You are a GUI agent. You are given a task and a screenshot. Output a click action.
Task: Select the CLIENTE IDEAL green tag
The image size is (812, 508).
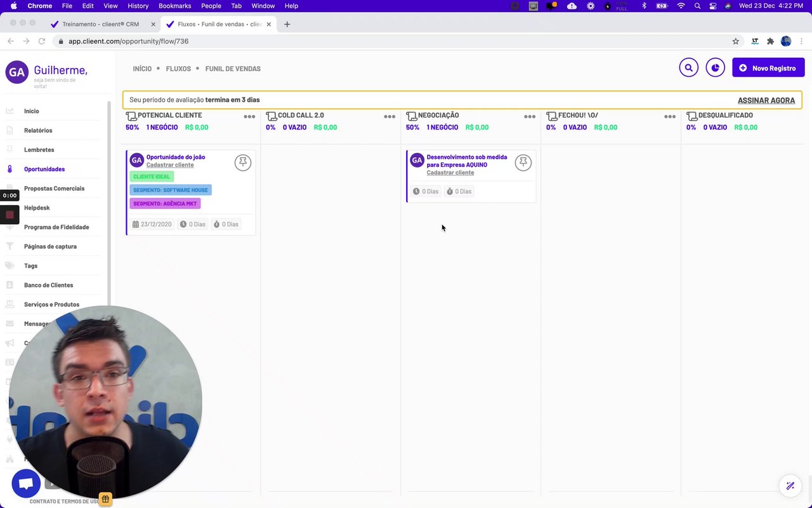point(152,177)
